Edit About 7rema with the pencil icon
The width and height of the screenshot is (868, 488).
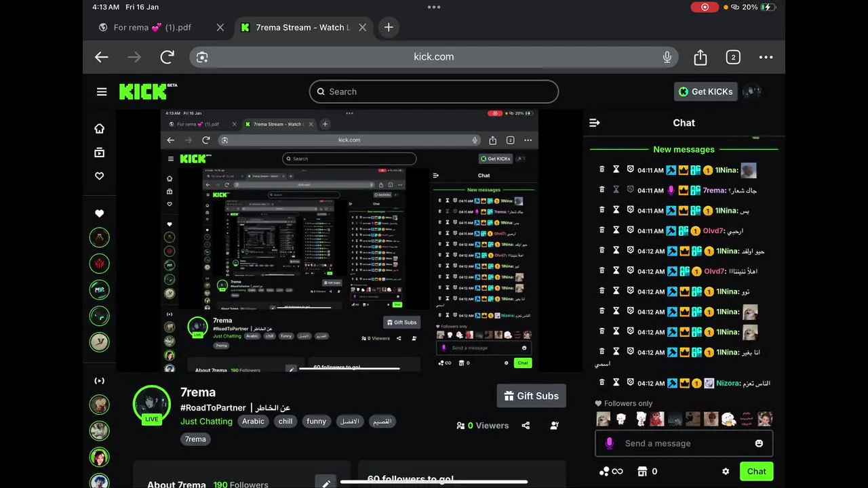[325, 482]
